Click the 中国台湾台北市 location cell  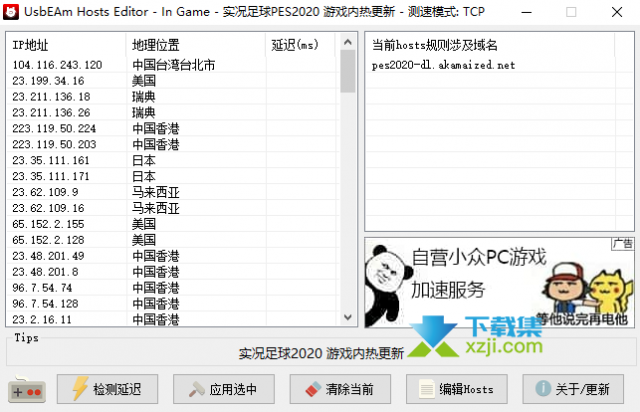coord(173,65)
